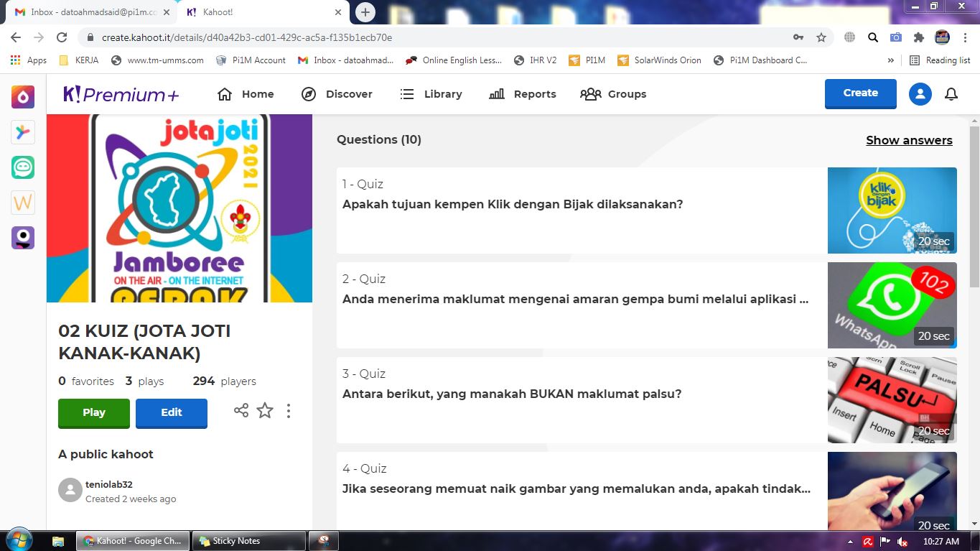
Task: Open Sticky Notes from the taskbar
Action: [x=251, y=541]
